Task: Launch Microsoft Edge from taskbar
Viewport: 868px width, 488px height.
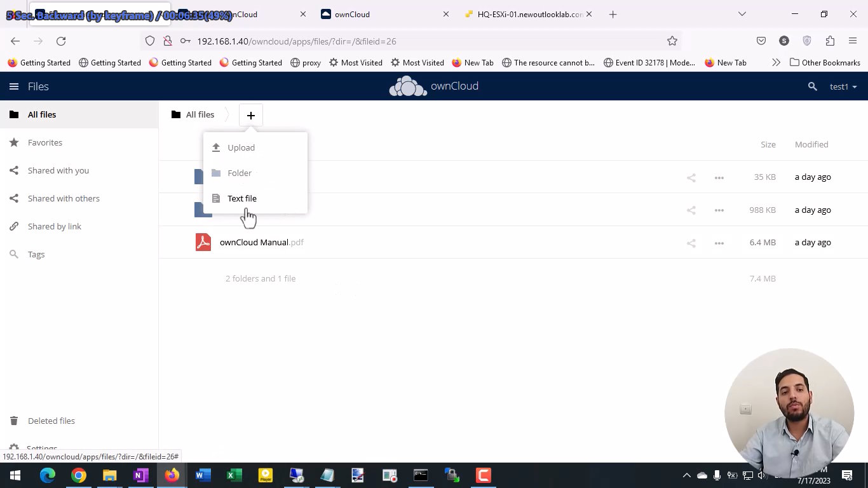Action: click(48, 475)
